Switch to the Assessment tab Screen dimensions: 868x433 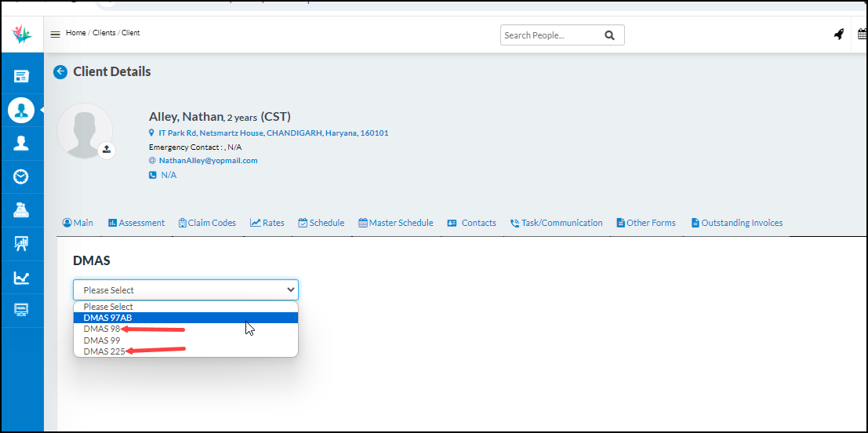[x=136, y=223]
